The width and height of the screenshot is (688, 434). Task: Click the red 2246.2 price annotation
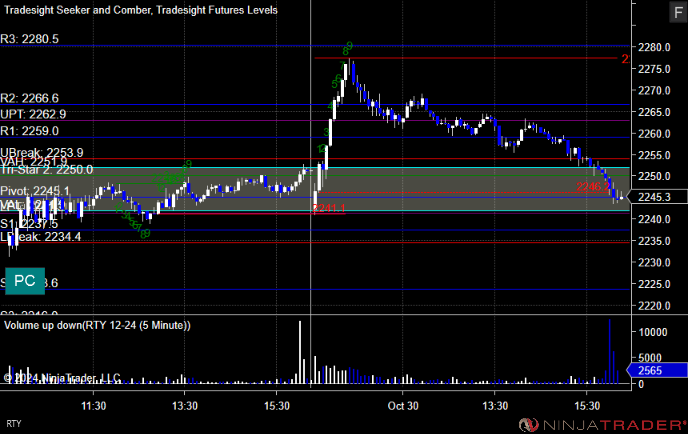click(593, 187)
